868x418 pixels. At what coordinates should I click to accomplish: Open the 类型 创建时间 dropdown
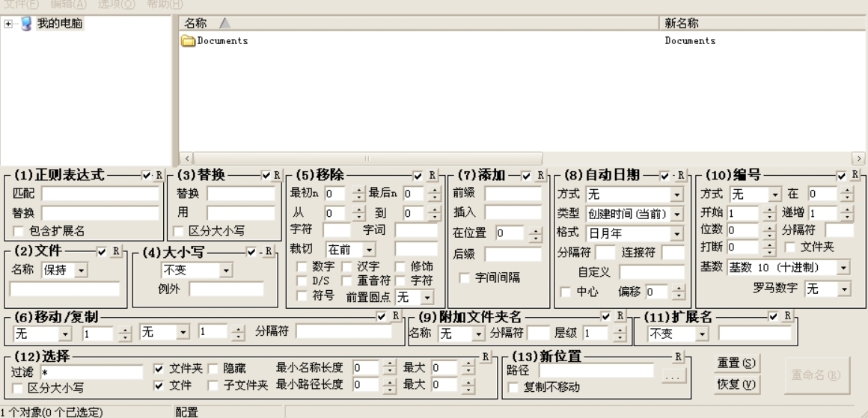677,214
